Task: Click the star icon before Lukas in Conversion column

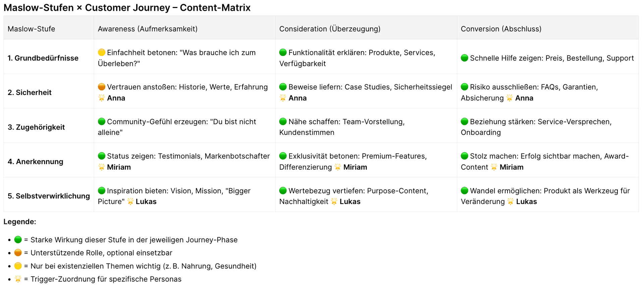Action: (511, 201)
